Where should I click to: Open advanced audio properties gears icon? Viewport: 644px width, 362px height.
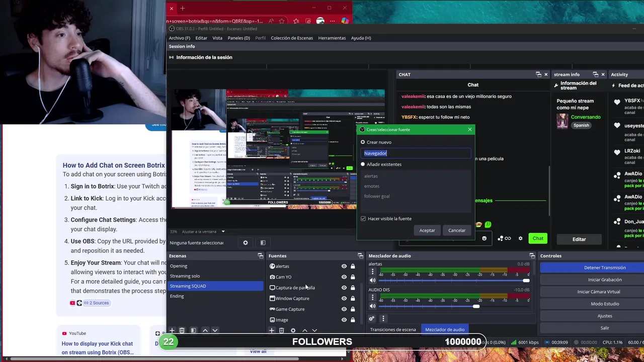click(372, 318)
